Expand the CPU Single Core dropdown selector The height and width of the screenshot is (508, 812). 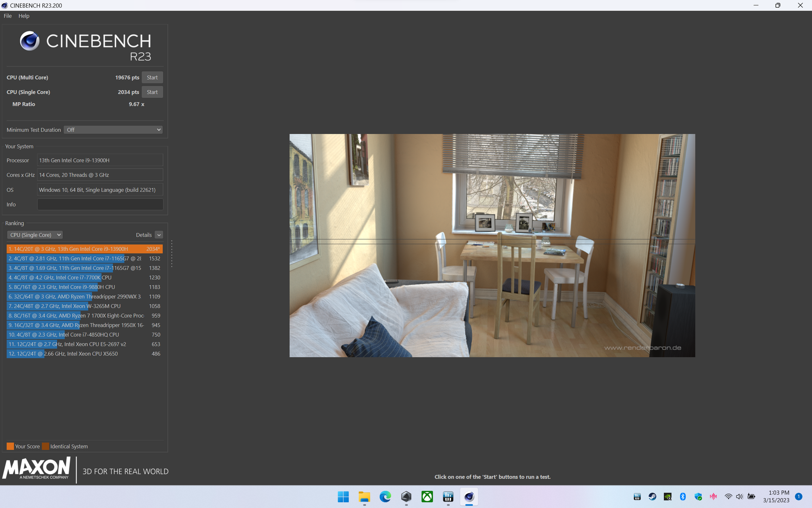point(34,234)
